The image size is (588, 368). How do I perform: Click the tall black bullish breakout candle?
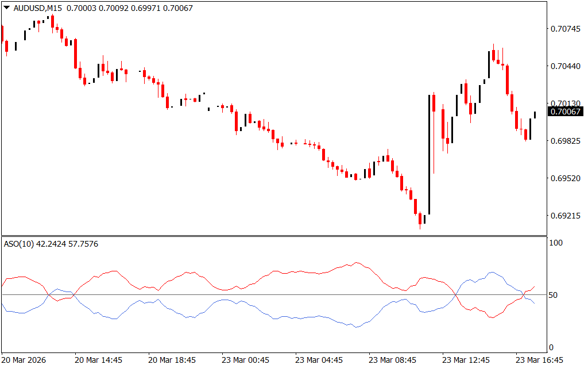(x=429, y=154)
